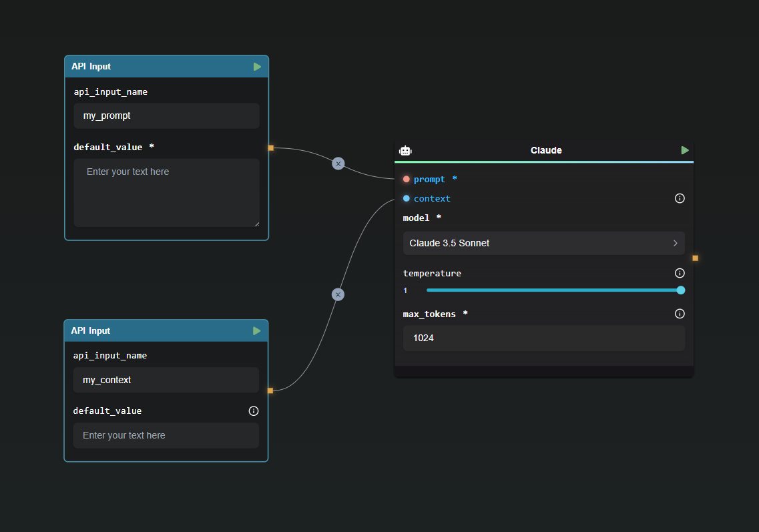Remove the edge to the prompt input
This screenshot has height=532, width=759.
click(338, 164)
